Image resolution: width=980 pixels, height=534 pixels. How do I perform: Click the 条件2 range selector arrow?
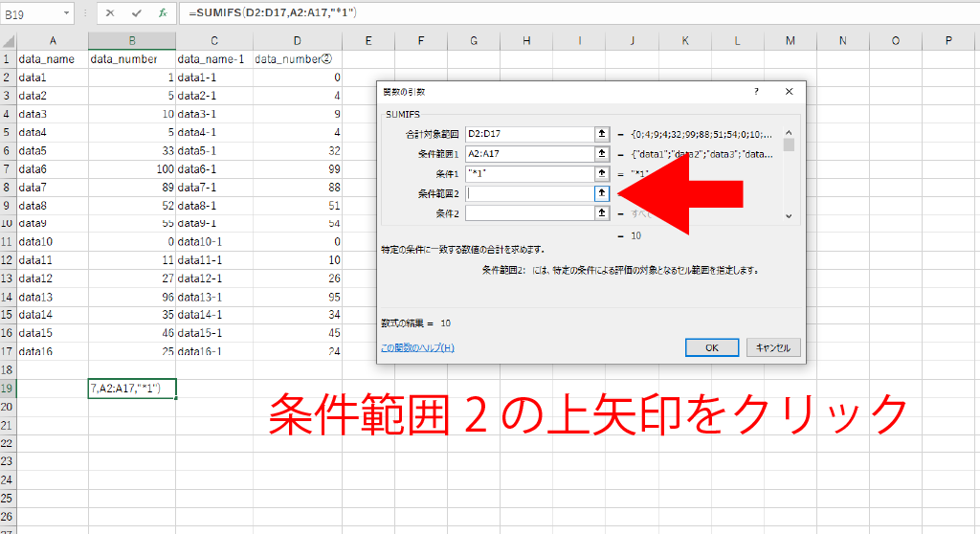tap(602, 212)
